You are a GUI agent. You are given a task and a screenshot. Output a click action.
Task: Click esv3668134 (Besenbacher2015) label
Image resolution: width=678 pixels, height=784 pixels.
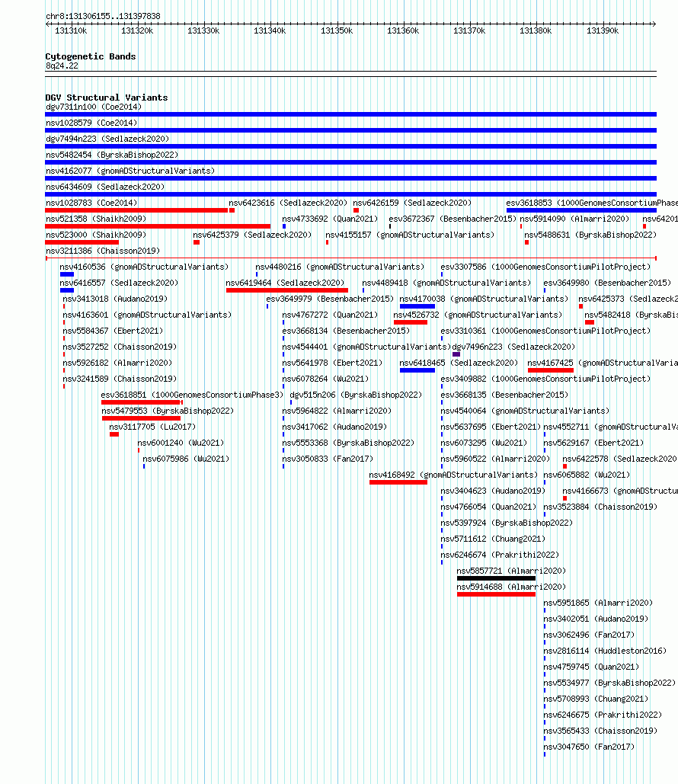[346, 331]
